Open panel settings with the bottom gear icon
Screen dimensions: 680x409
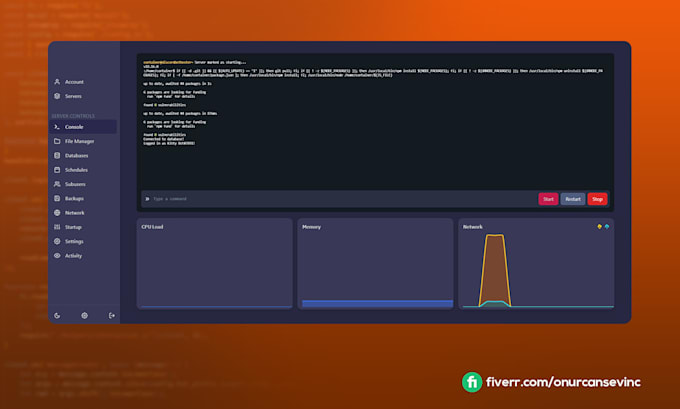point(85,315)
